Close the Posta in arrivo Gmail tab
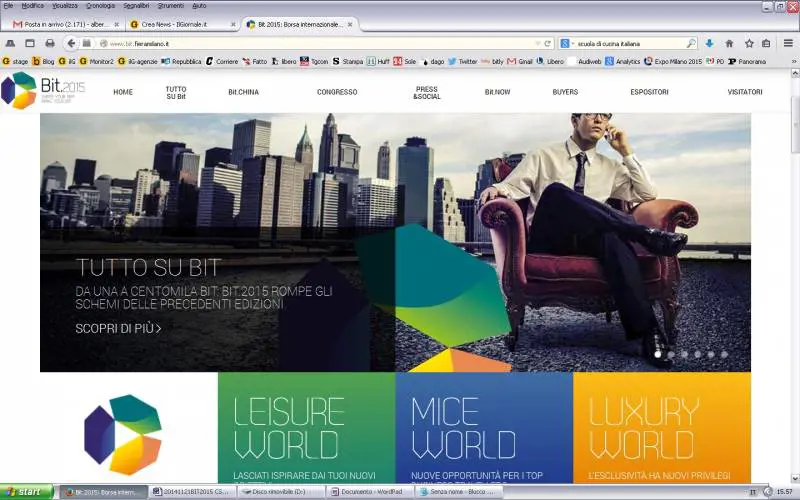Screen dimensions: 800x500 click(116, 24)
